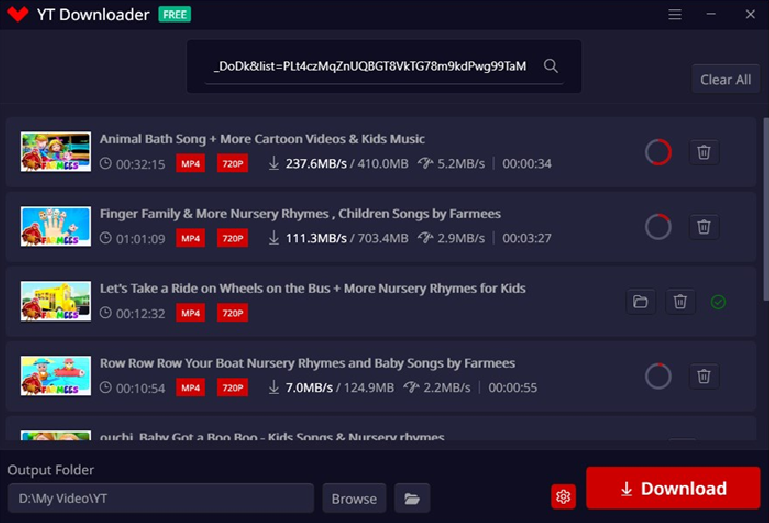
Task: Click the output folder path field D:\My Video\YT
Action: tap(160, 498)
